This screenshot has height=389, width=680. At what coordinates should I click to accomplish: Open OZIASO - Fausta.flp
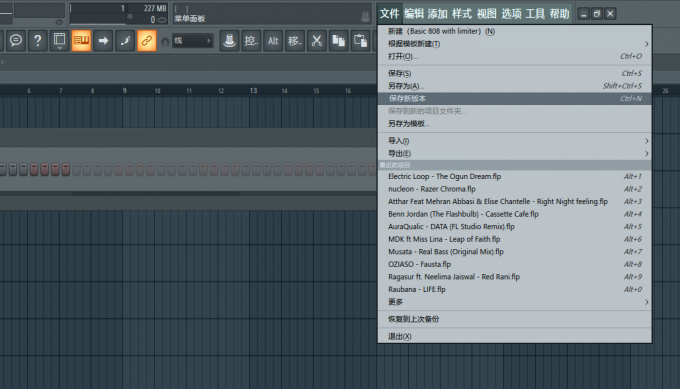click(514, 265)
